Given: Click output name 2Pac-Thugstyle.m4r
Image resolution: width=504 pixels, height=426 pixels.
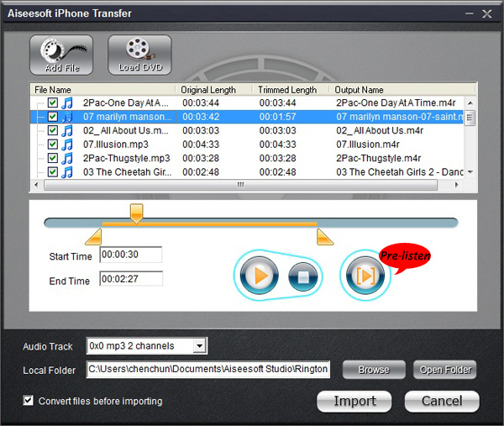Looking at the screenshot, I should (x=378, y=158).
